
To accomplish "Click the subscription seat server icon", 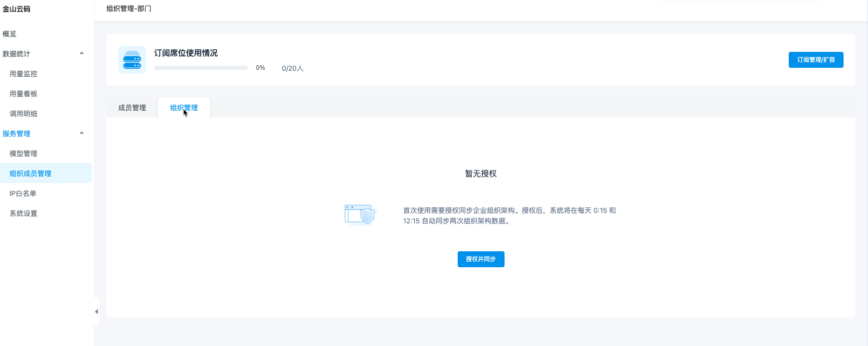I will coord(132,60).
